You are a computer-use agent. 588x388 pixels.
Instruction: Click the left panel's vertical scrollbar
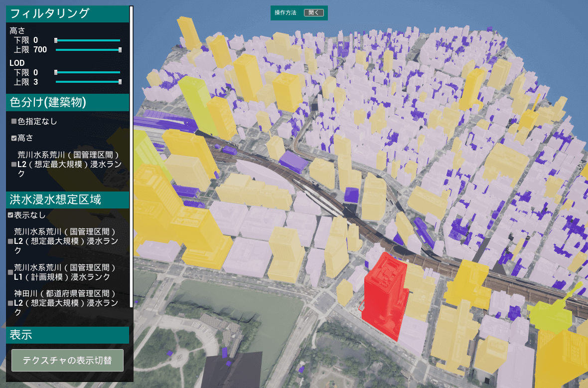coord(131,150)
